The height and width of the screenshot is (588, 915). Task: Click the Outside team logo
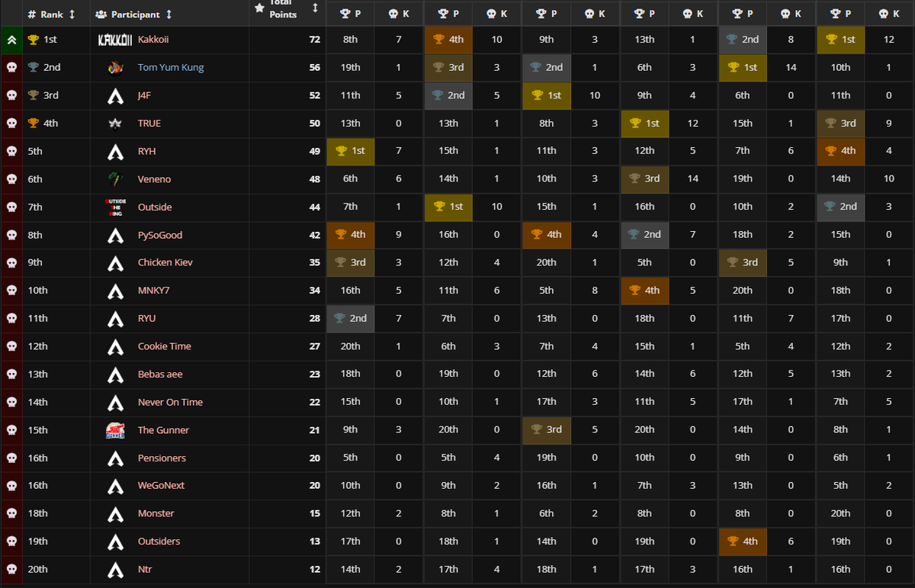115,207
